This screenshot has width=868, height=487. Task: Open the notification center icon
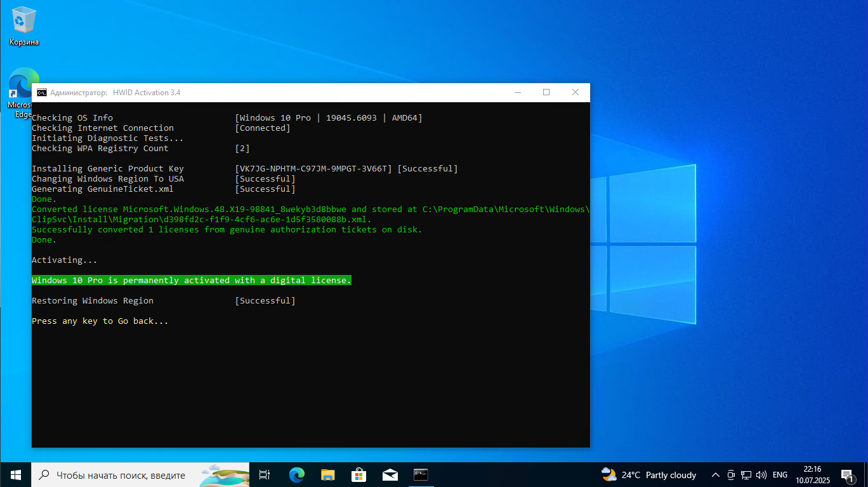point(848,475)
